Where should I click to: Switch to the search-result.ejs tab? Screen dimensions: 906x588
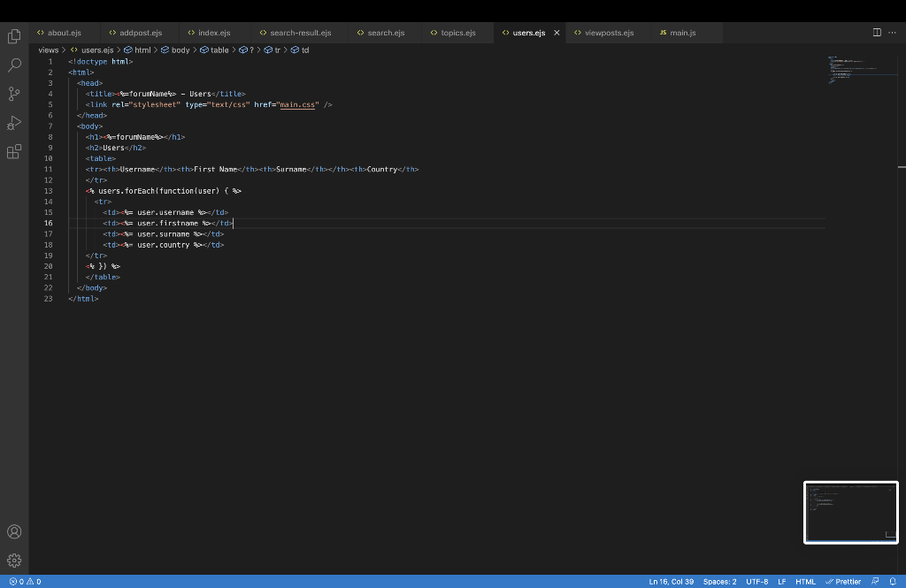[300, 33]
